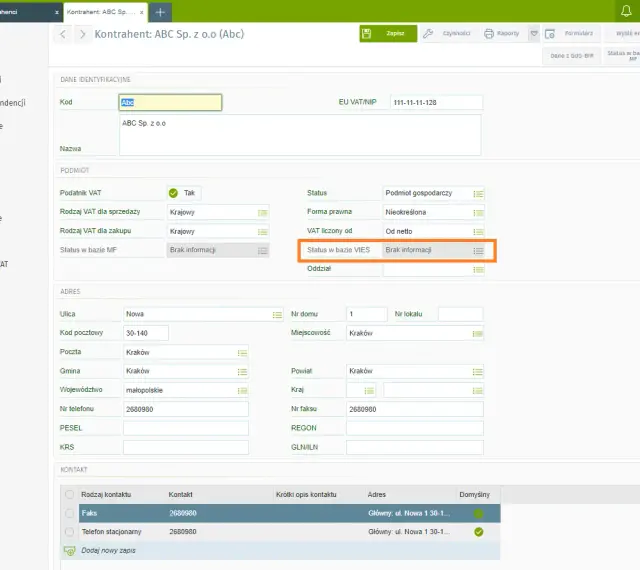640x570 pixels.
Task: Expand the dropdown arrow next to Raporty
Action: coord(534,33)
